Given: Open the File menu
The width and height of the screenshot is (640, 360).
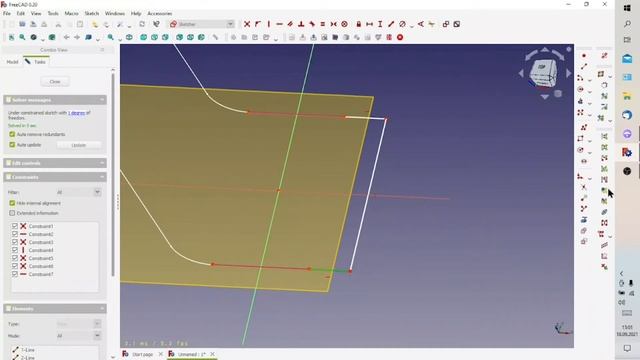Looking at the screenshot, I should coord(7,13).
